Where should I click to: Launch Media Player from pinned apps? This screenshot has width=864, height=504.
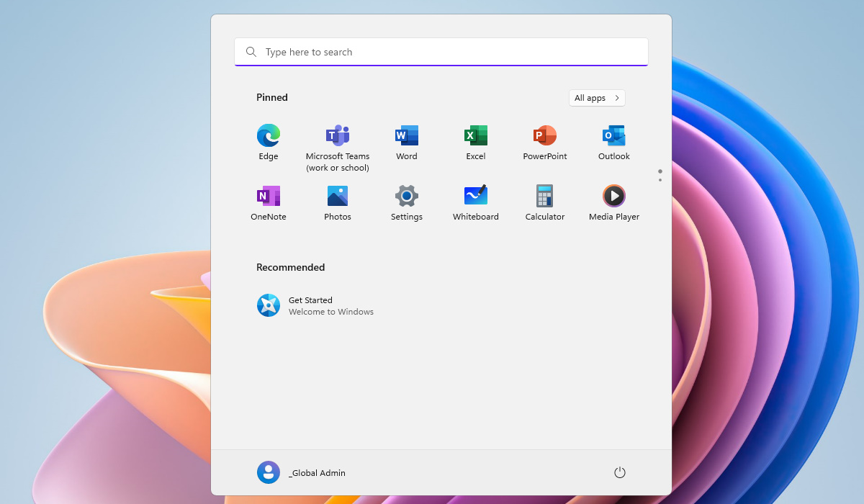pyautogui.click(x=614, y=196)
